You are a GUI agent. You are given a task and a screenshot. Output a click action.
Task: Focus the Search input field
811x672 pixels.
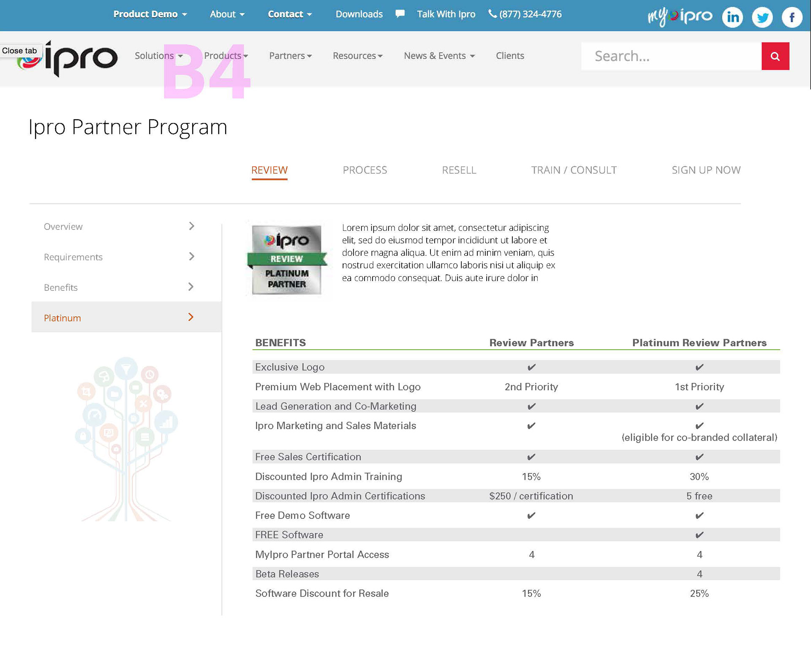coord(671,56)
